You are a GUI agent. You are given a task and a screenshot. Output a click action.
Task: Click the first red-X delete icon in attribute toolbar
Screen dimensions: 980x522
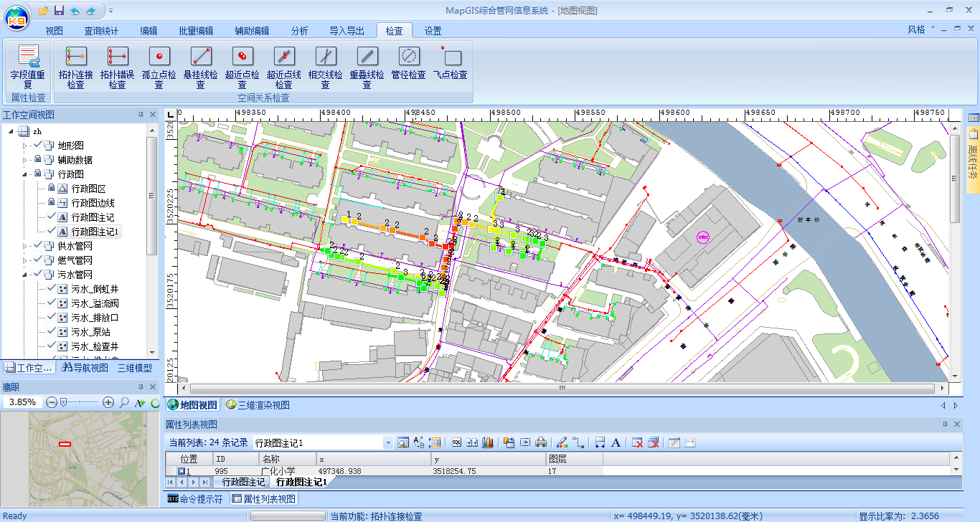tap(637, 442)
